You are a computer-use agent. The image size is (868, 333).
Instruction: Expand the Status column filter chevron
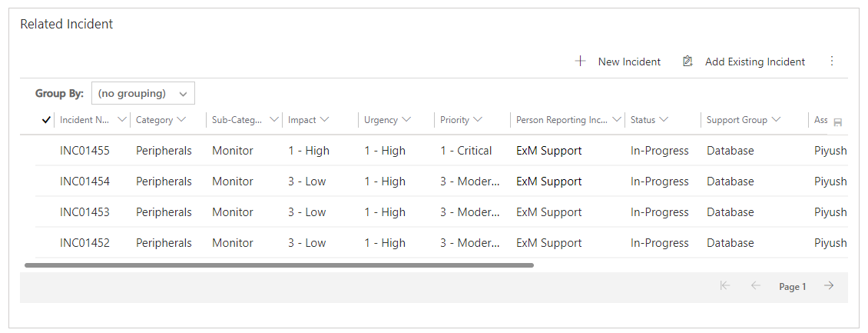pos(664,120)
